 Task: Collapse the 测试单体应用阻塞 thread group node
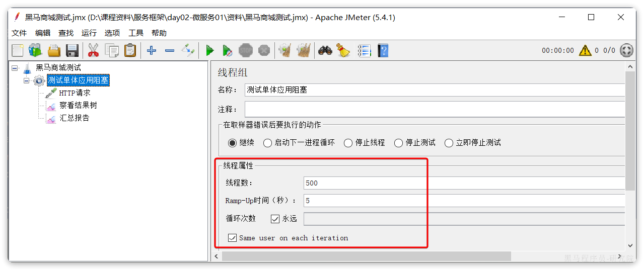pyautogui.click(x=27, y=80)
